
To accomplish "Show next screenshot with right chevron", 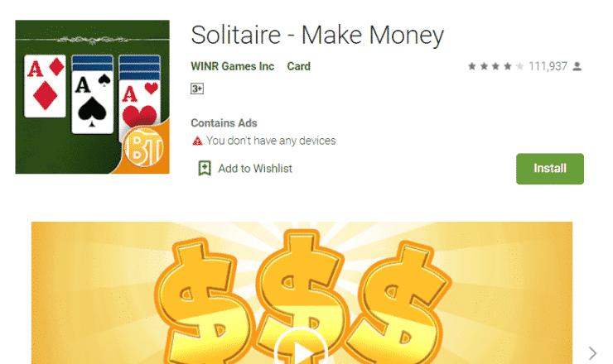I will point(592,353).
